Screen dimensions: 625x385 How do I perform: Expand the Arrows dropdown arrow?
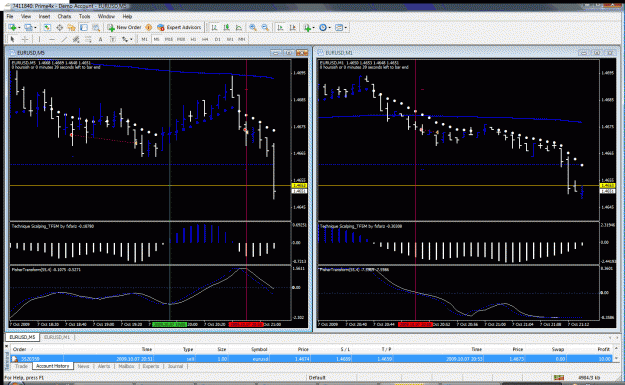click(x=131, y=39)
